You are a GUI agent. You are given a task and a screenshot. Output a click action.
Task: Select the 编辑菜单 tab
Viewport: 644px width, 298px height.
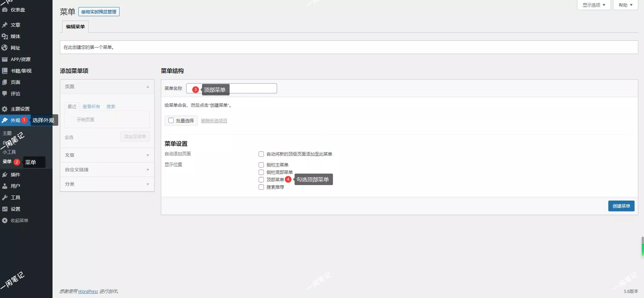[75, 27]
